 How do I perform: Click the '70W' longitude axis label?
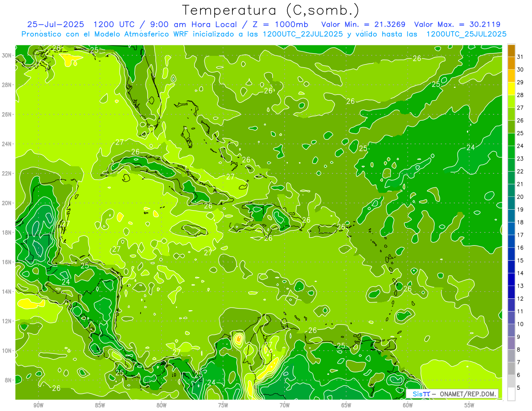point(285,405)
